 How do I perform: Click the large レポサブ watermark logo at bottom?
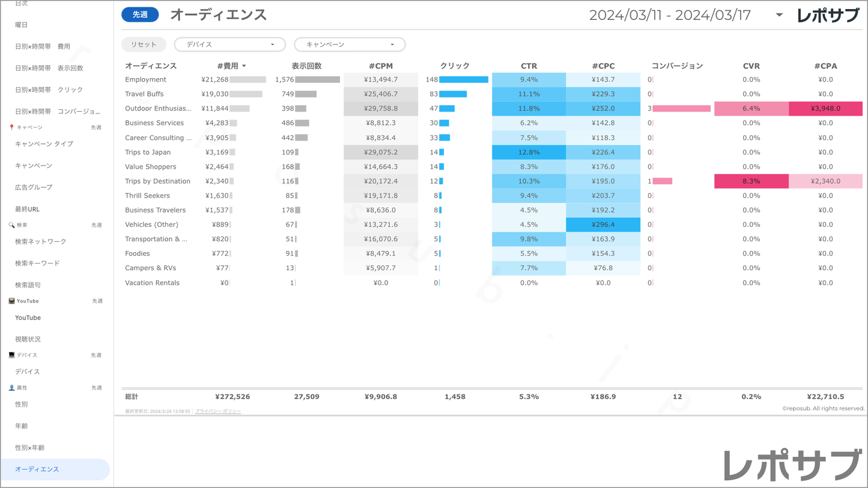(791, 465)
